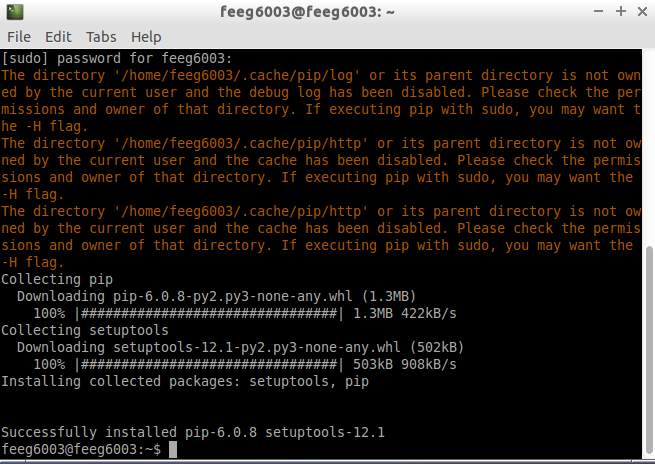The width and height of the screenshot is (655, 464).
Task: Open the Help menu
Action: pos(146,37)
